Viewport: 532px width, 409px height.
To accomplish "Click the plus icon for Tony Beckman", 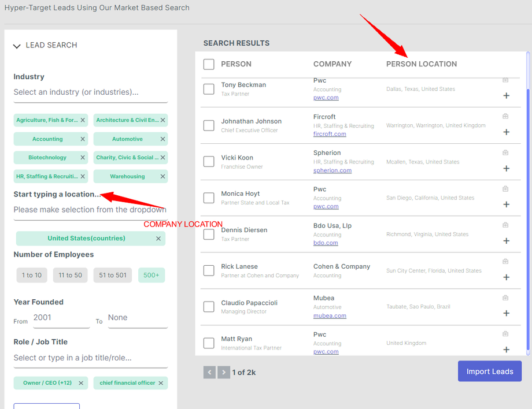I will point(507,96).
